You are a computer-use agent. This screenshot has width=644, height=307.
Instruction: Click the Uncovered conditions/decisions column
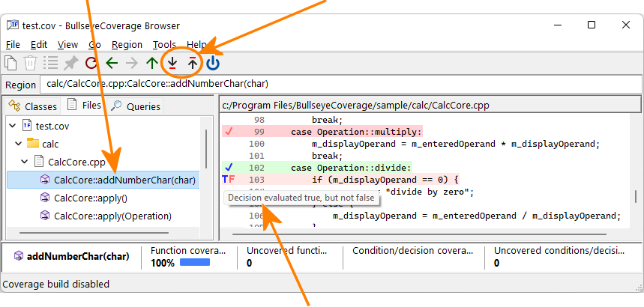tap(559, 250)
